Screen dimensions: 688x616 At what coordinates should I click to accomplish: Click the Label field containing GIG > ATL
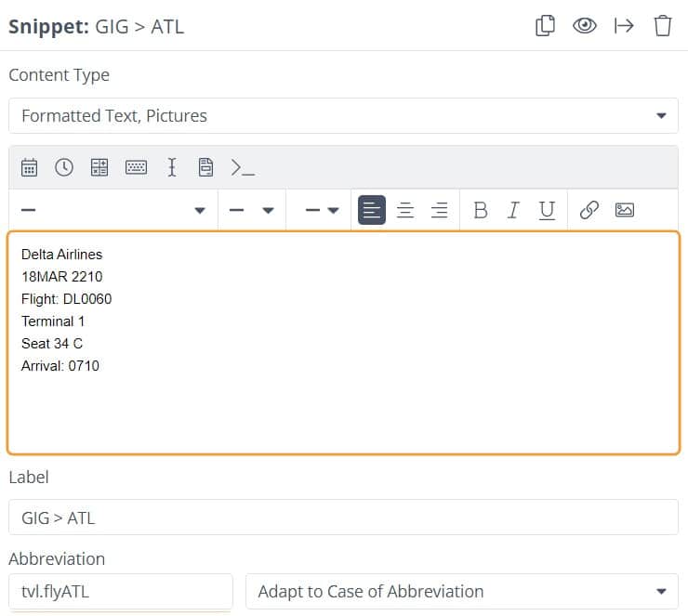[x=344, y=518]
